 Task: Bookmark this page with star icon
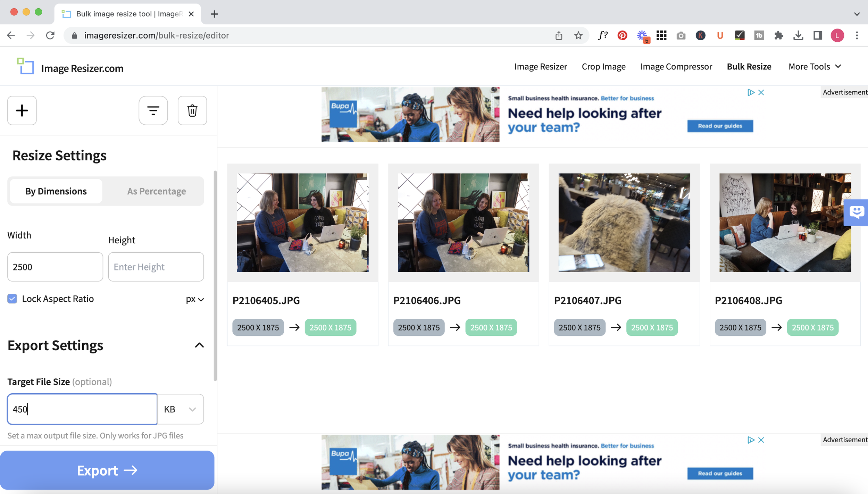tap(578, 35)
